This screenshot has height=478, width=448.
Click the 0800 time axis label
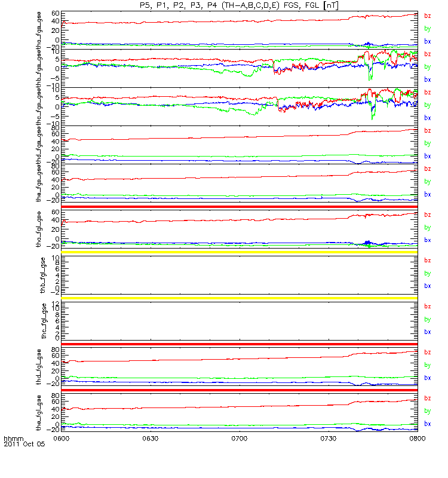pos(418,439)
